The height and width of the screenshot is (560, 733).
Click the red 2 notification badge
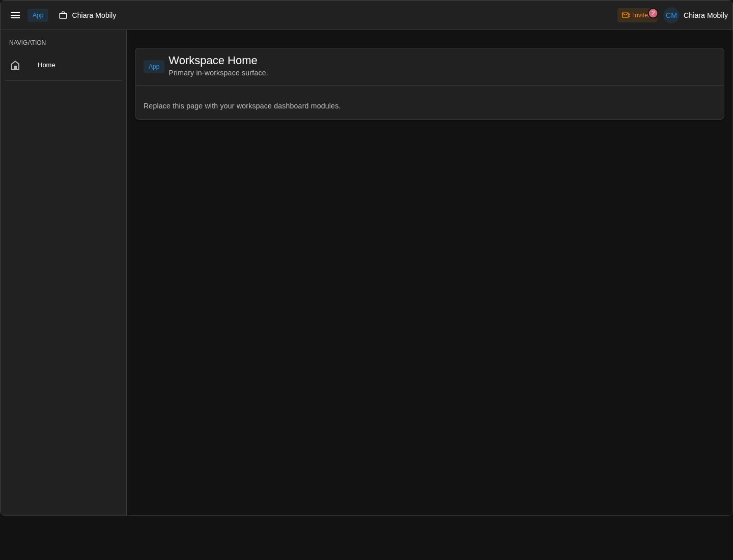pos(653,13)
